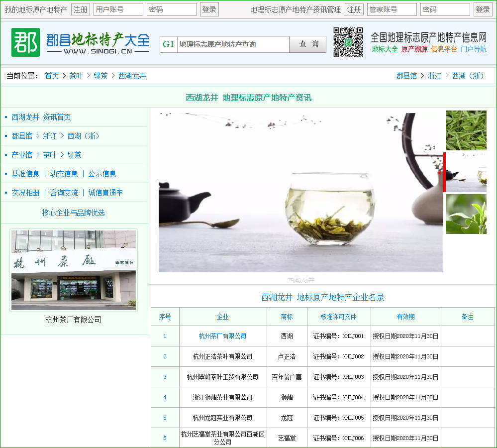Click trademark cell 百年翁广喜
Image resolution: width=497 pixels, height=448 pixels.
tap(287, 377)
